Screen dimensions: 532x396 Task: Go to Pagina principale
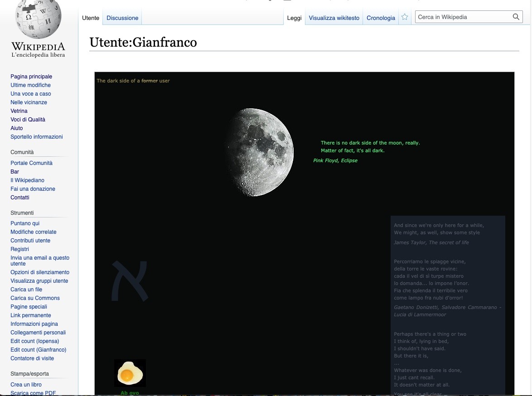pyautogui.click(x=31, y=77)
